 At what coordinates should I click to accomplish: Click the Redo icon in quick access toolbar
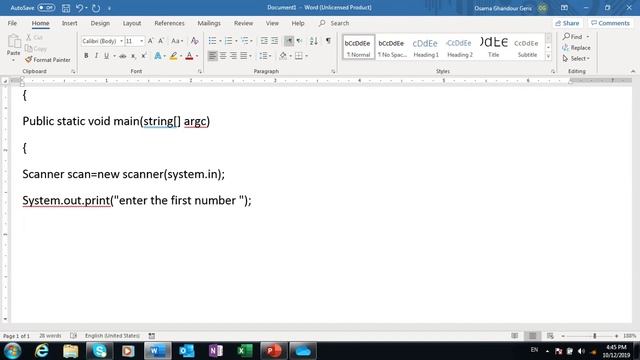pos(96,8)
